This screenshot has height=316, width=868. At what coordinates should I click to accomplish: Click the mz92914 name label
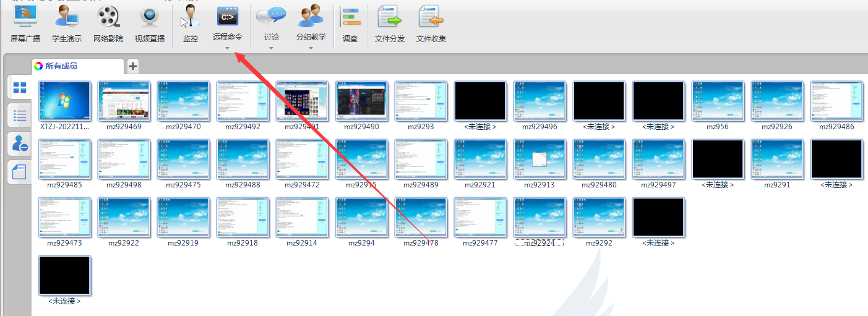click(x=303, y=243)
